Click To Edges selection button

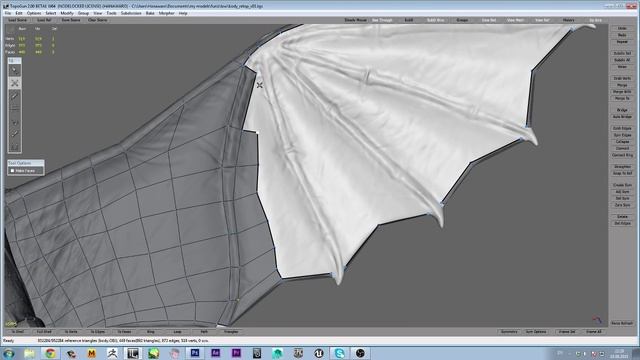coord(98,332)
